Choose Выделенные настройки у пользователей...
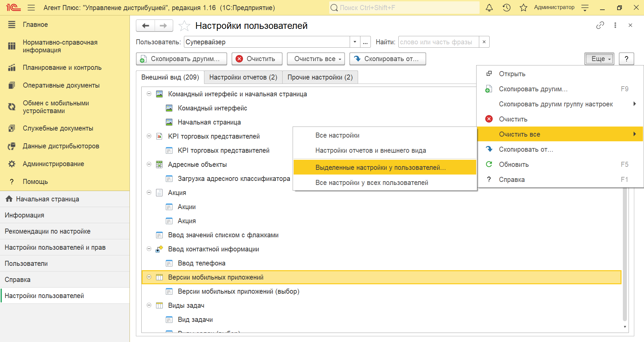This screenshot has height=342, width=644. pyautogui.click(x=385, y=167)
